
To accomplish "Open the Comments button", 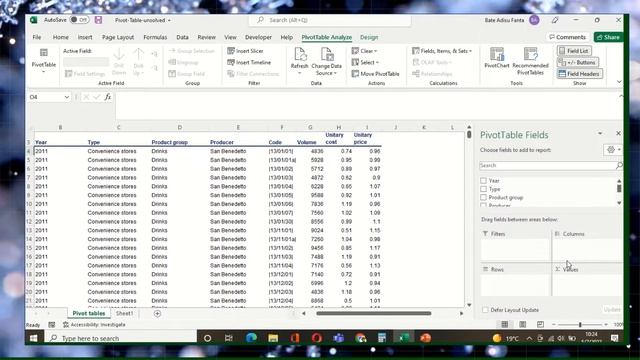I will point(567,37).
